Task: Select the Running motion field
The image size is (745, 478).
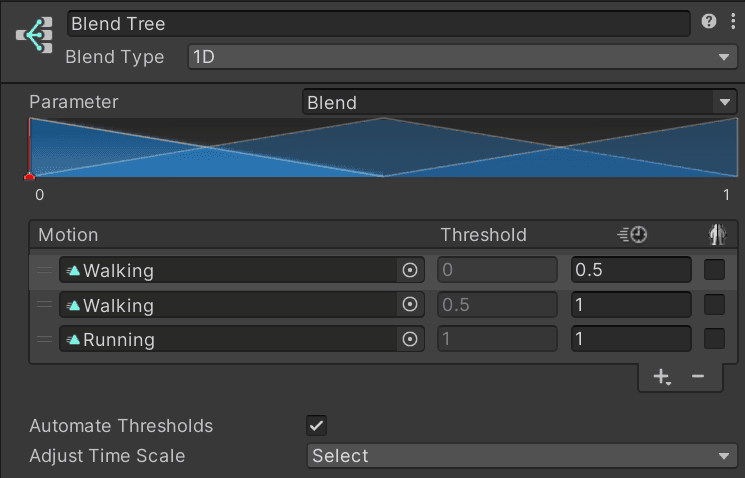Action: tap(230, 340)
